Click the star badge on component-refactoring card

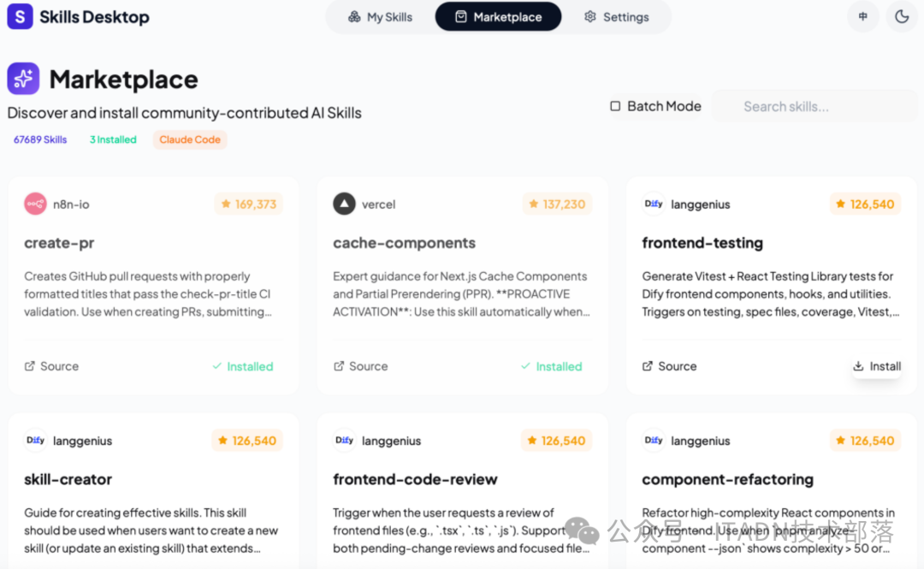point(865,441)
